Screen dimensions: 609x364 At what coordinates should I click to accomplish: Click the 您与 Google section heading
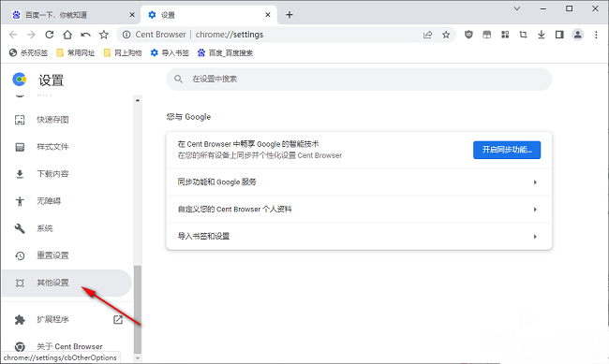click(188, 117)
